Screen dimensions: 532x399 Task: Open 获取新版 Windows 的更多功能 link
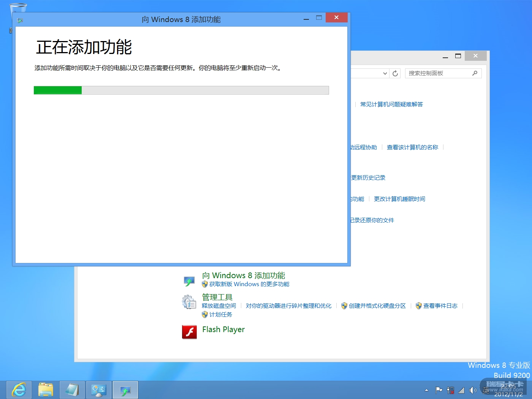249,284
